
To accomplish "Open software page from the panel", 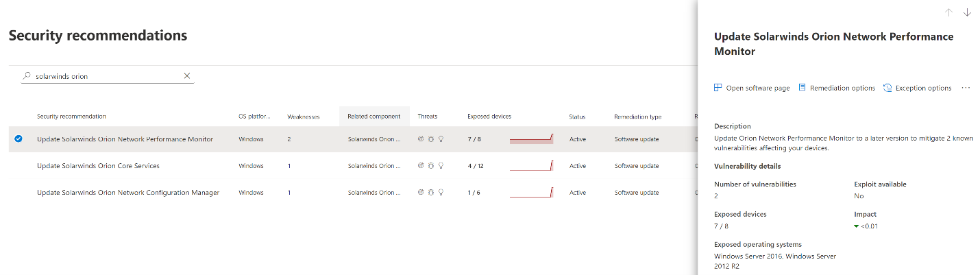I will 752,88.
